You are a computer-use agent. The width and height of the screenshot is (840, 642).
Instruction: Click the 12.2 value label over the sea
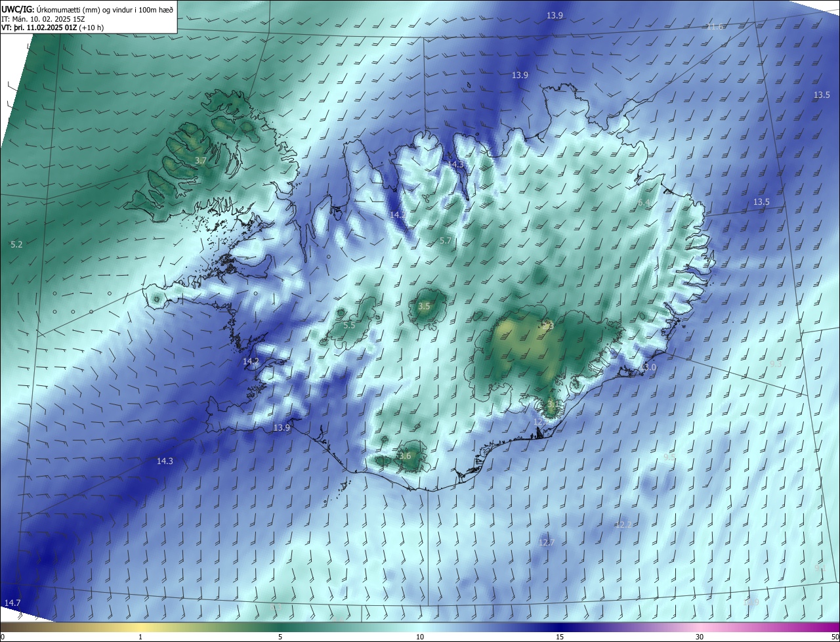(623, 524)
